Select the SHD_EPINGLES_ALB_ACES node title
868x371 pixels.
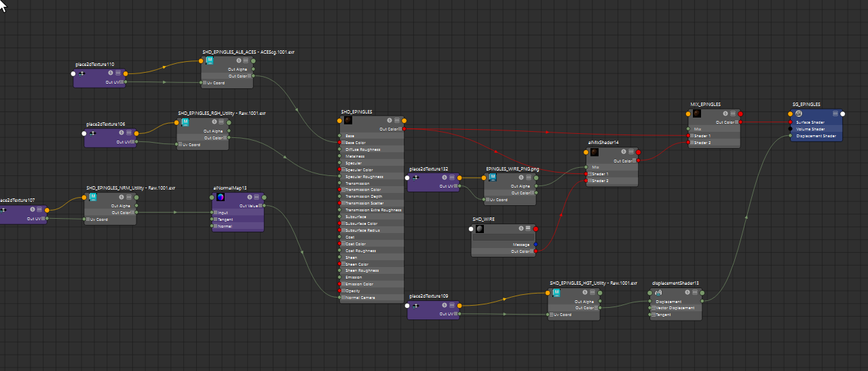point(248,52)
